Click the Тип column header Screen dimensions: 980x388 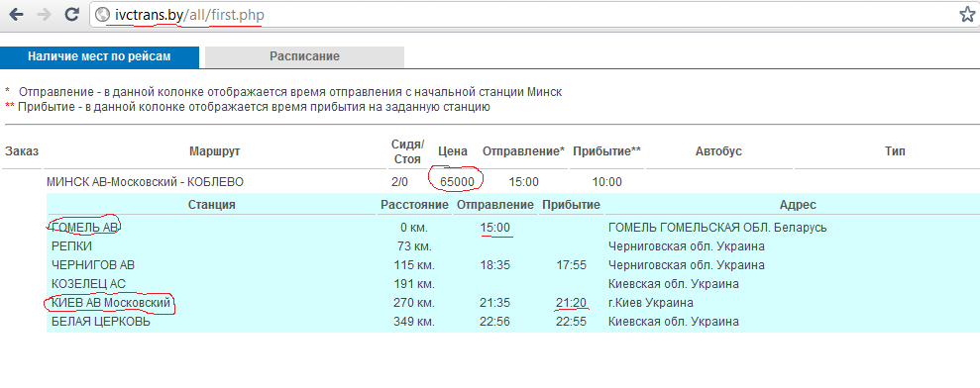pyautogui.click(x=895, y=151)
